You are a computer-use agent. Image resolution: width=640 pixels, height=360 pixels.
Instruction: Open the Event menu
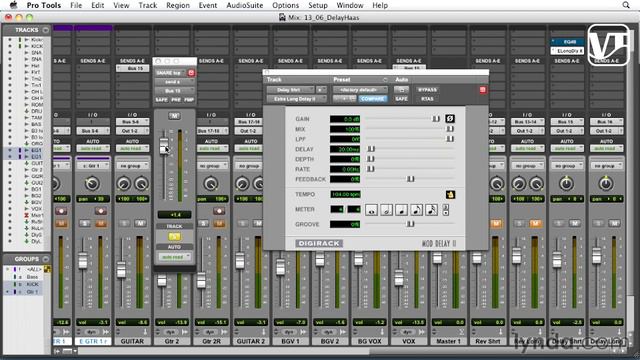tap(208, 5)
